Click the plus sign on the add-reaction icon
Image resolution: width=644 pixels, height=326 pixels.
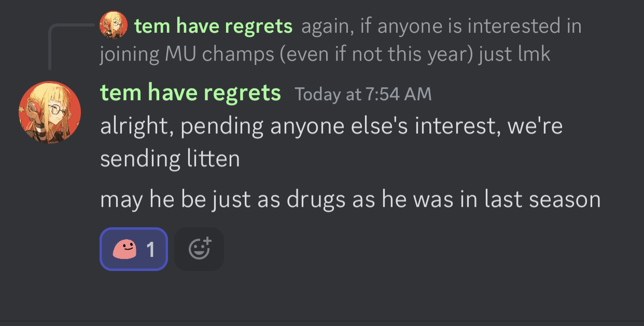tap(207, 241)
